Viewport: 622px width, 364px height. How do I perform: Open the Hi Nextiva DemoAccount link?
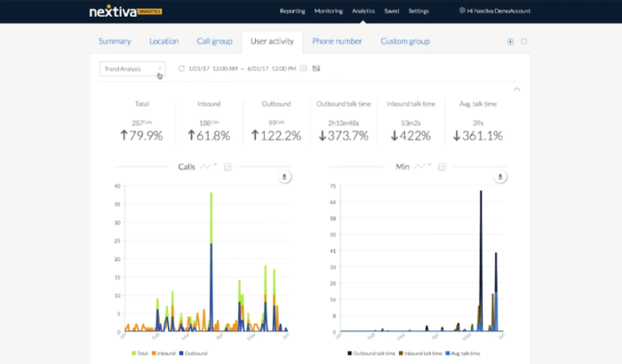pyautogui.click(x=494, y=11)
